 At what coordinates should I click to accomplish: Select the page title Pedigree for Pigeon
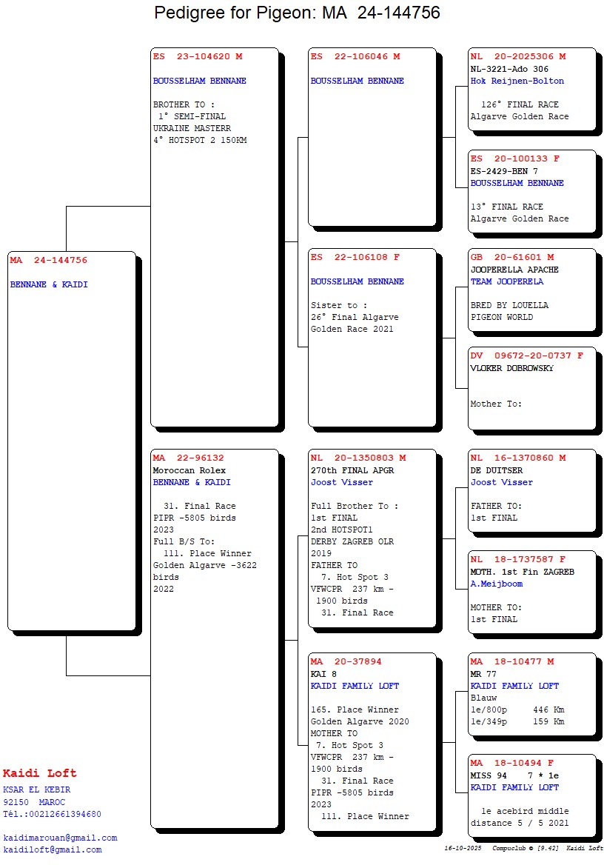(297, 13)
